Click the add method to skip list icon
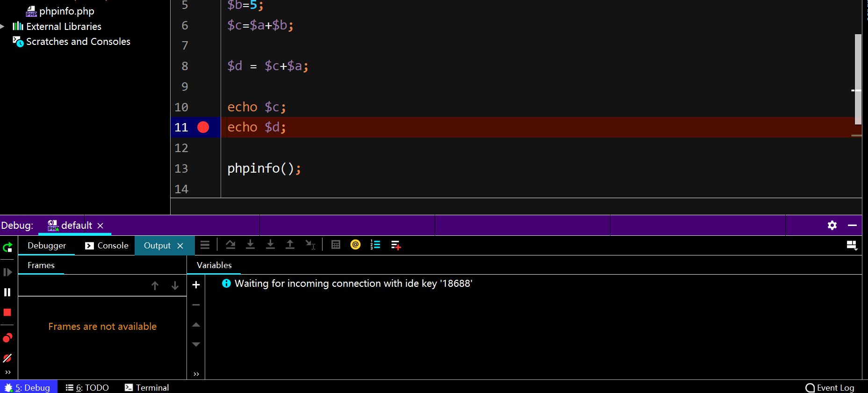Viewport: 868px width, 393px height. (x=396, y=245)
